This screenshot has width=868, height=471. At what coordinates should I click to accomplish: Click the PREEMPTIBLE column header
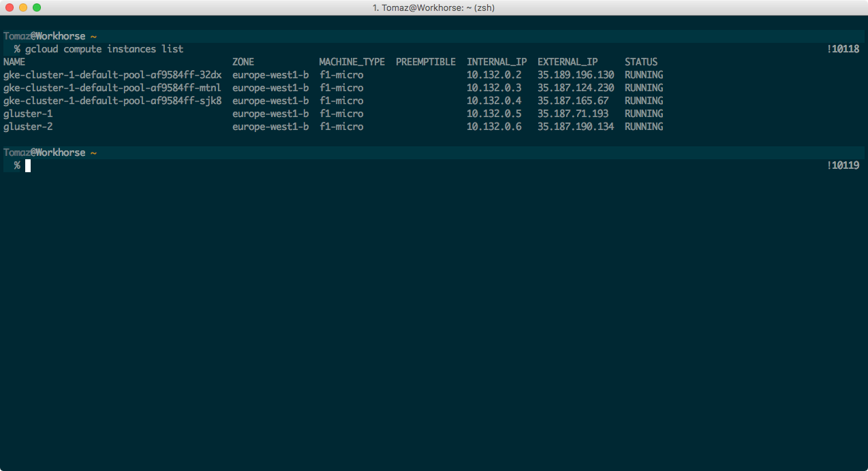pos(426,62)
